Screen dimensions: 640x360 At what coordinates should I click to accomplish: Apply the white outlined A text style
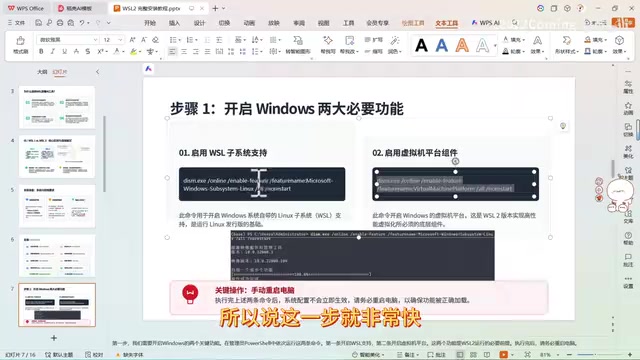point(482,45)
